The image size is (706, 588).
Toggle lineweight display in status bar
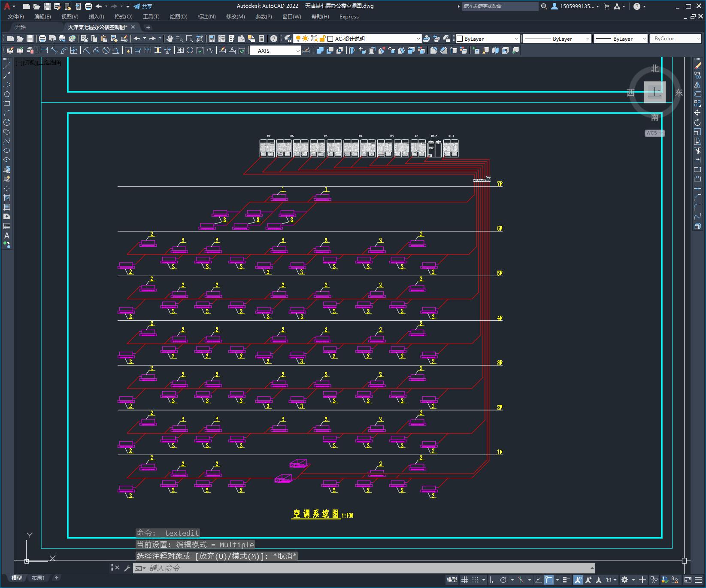tap(567, 580)
